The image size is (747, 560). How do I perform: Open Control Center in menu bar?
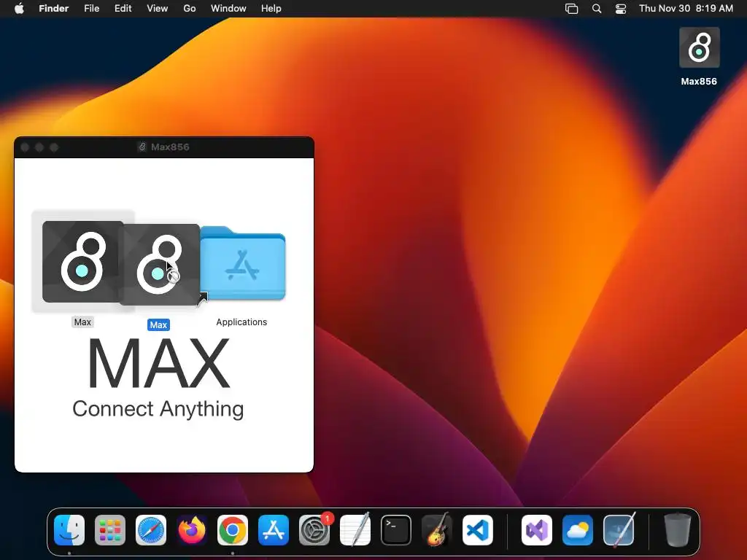[621, 8]
